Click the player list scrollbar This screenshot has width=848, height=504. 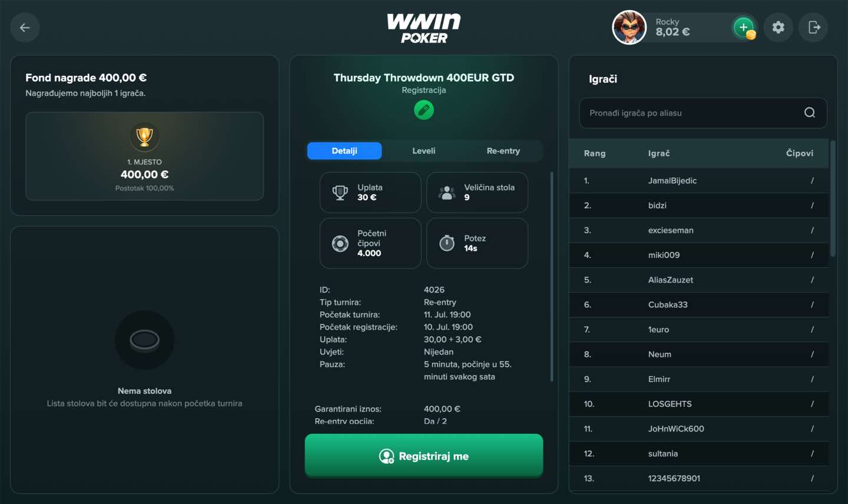coord(833,198)
